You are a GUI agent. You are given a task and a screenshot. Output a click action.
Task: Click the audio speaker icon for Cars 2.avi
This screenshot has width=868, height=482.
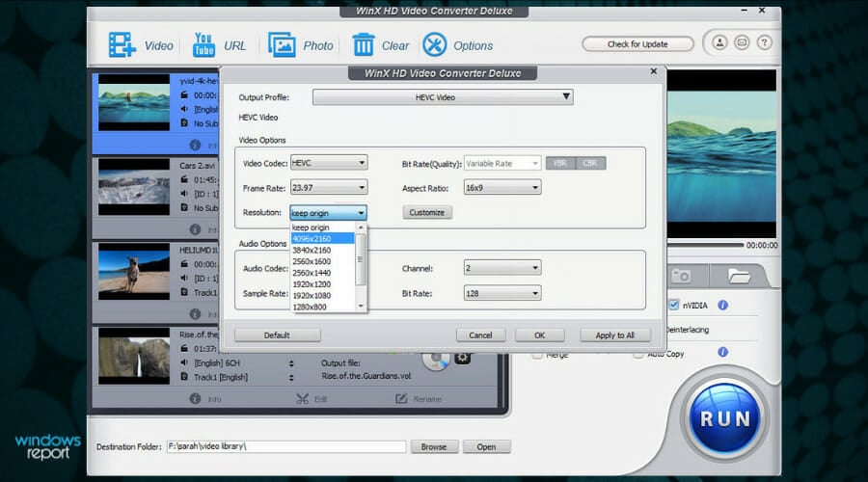pos(184,194)
